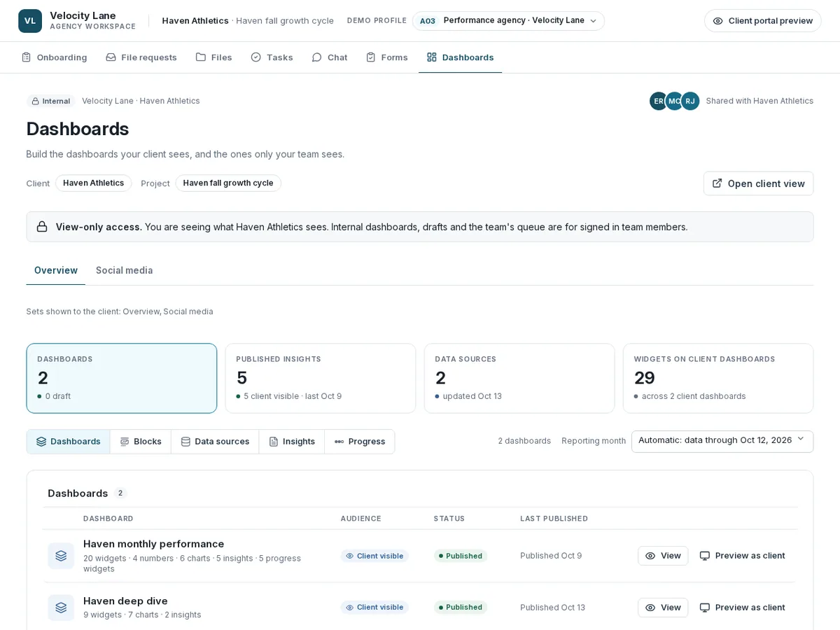The height and width of the screenshot is (630, 840).
Task: Open the Reporting month dropdown
Action: pyautogui.click(x=722, y=441)
